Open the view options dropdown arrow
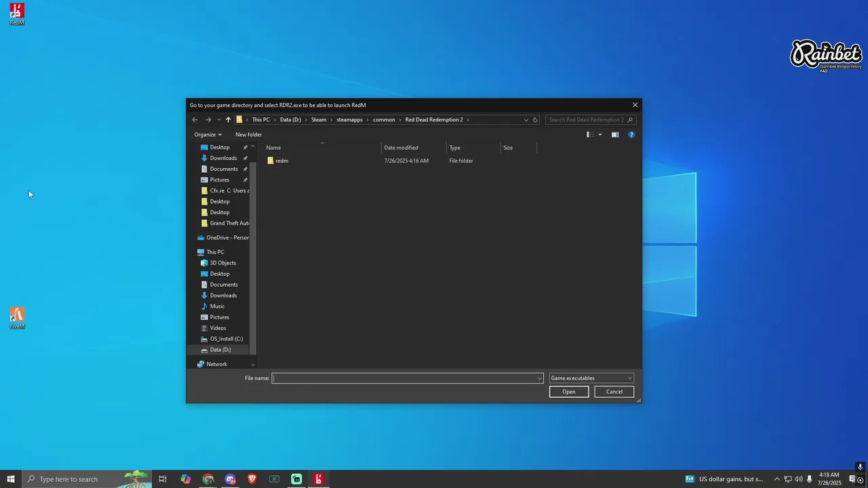 (x=600, y=135)
